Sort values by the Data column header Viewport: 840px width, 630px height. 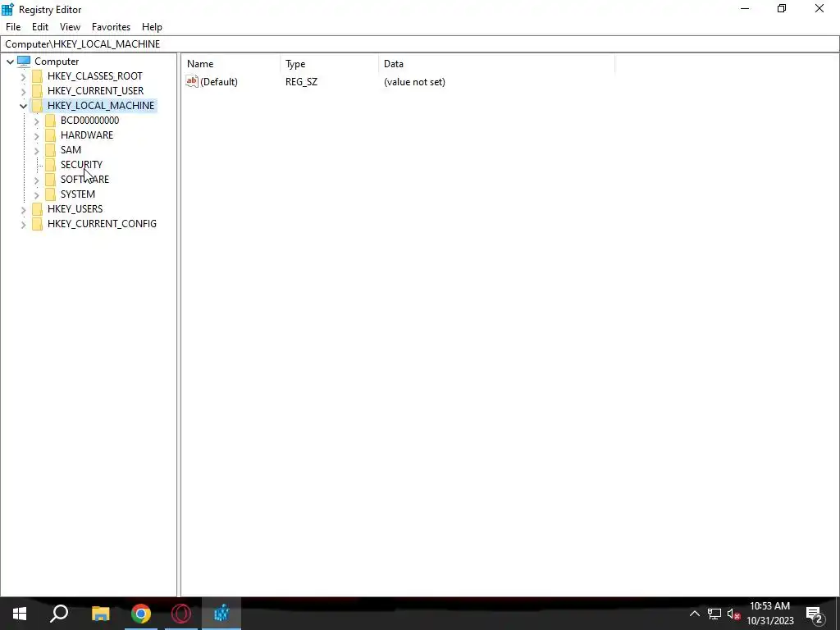[496, 64]
